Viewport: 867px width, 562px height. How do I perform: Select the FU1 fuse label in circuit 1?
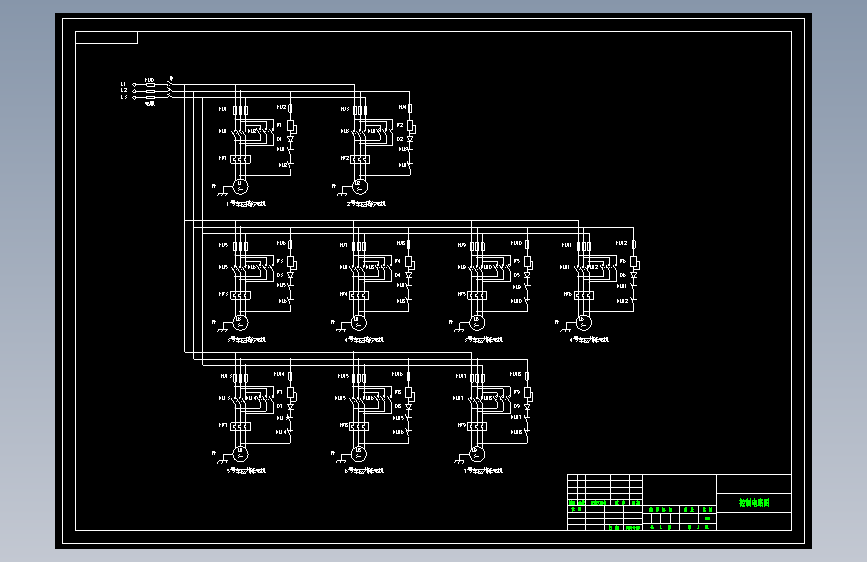coord(222,110)
